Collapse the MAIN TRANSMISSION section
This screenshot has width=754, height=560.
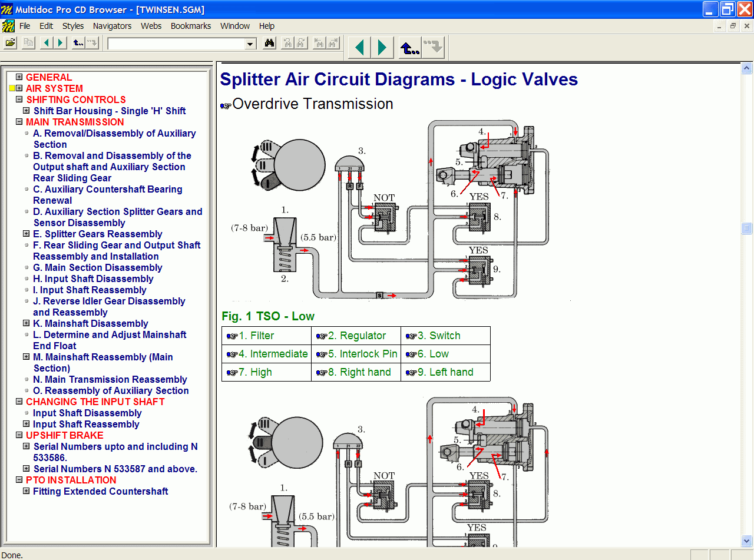[x=19, y=122]
